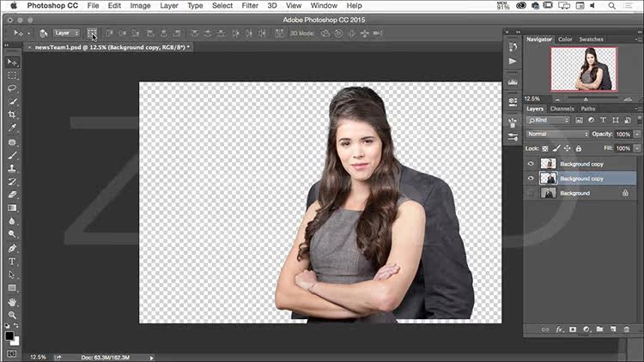Open the Move tool preset picker arrow

(x=28, y=33)
